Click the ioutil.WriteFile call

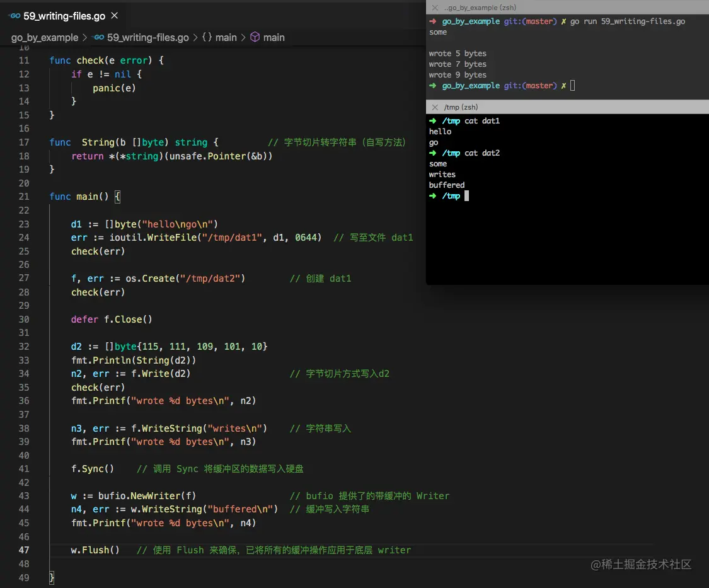coord(216,238)
